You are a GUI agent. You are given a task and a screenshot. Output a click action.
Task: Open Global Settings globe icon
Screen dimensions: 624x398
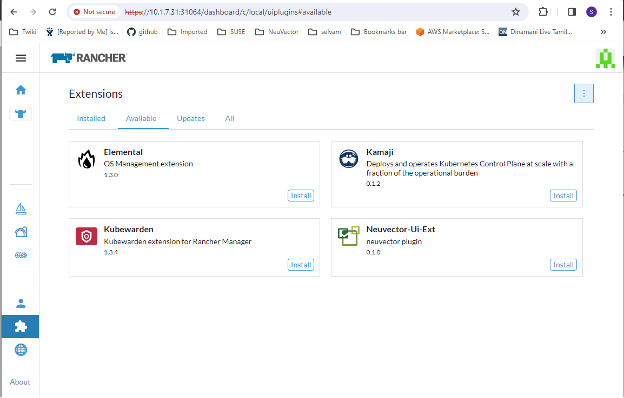(x=21, y=350)
